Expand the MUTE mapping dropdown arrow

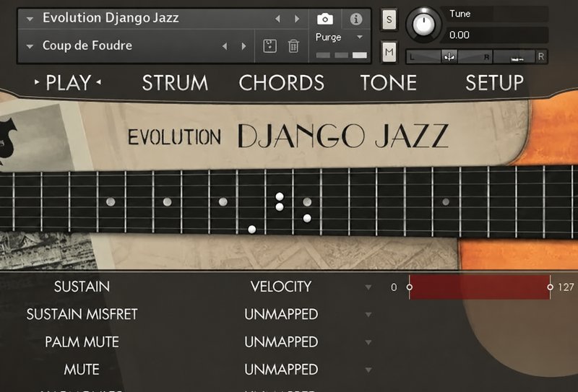coord(368,370)
